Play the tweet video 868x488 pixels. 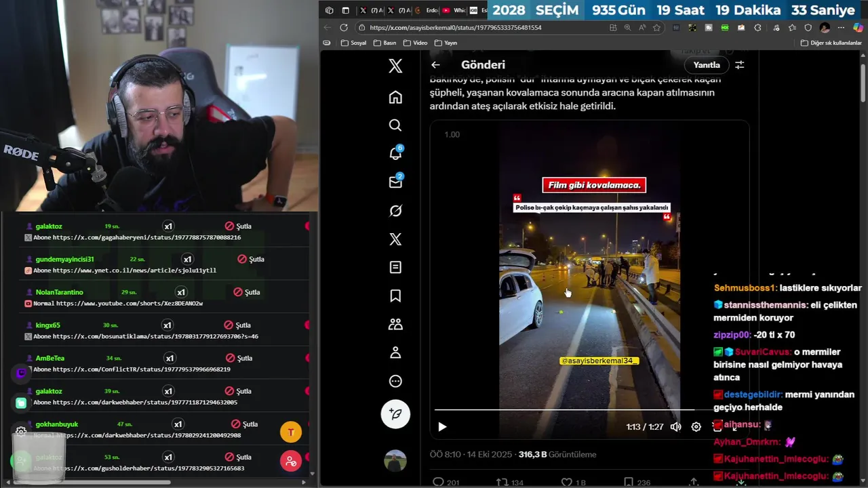pyautogui.click(x=442, y=426)
